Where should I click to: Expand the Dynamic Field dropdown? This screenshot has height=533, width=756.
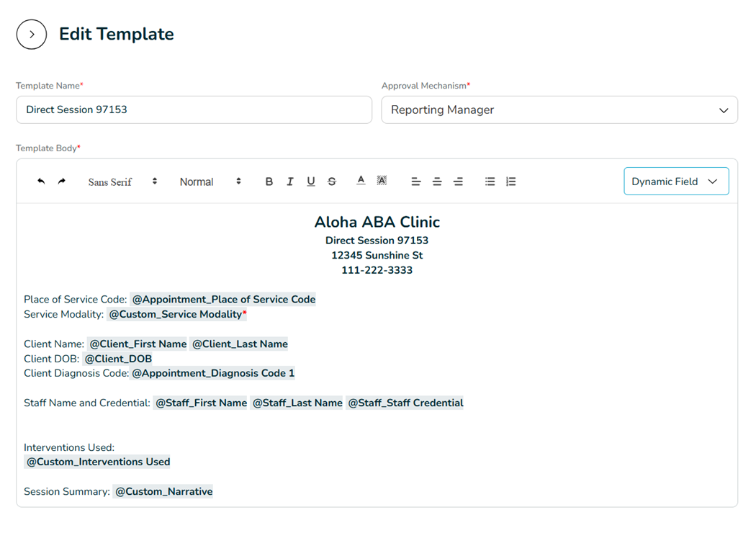tap(675, 182)
